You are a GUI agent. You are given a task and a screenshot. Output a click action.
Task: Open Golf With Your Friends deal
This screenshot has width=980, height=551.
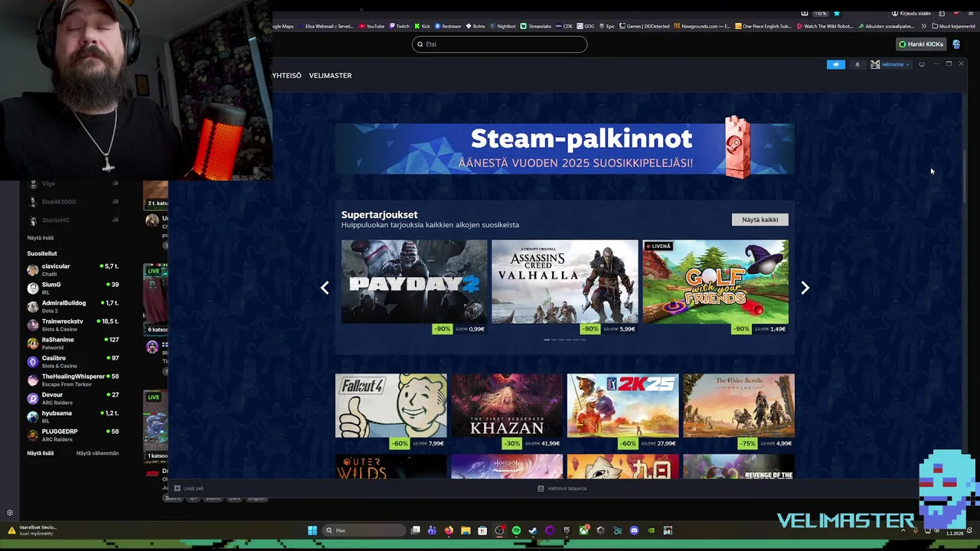point(715,287)
